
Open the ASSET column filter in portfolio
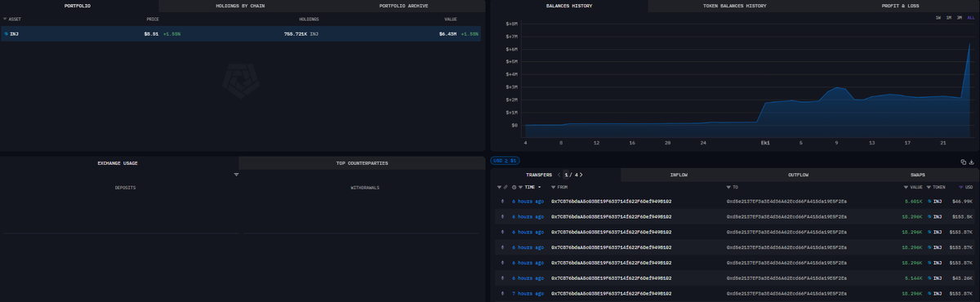(5, 19)
